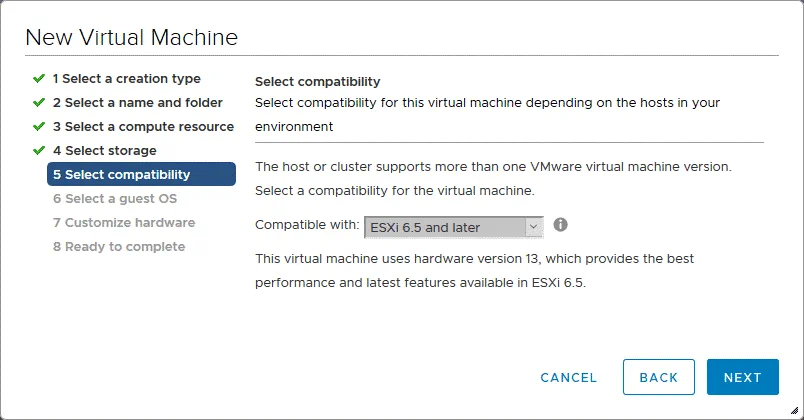This screenshot has width=804, height=420.
Task: Click step 7 Customize hardware
Action: tap(124, 222)
